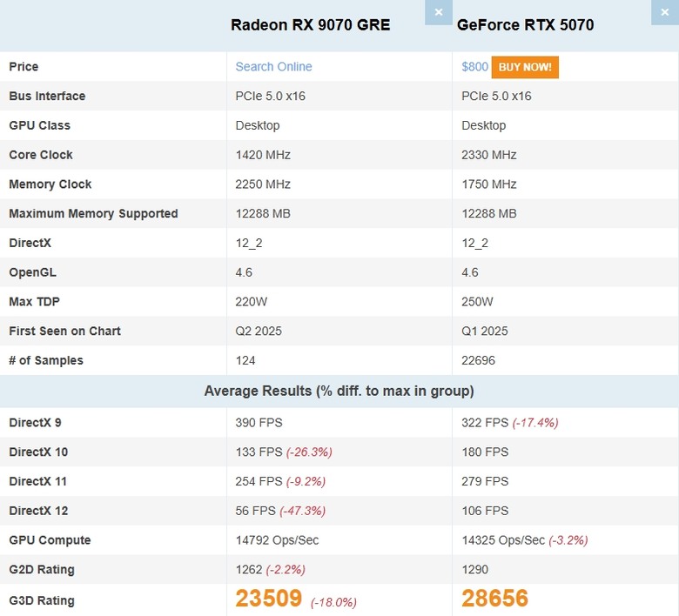Click the (-47.3%) difference text
Viewport: 679px width, 616px height.
pos(302,512)
